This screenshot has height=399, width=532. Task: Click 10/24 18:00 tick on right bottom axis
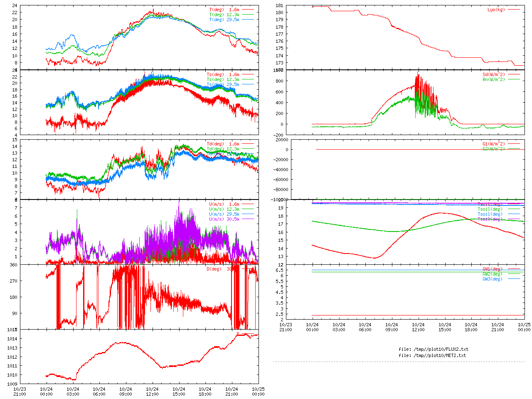(x=471, y=327)
